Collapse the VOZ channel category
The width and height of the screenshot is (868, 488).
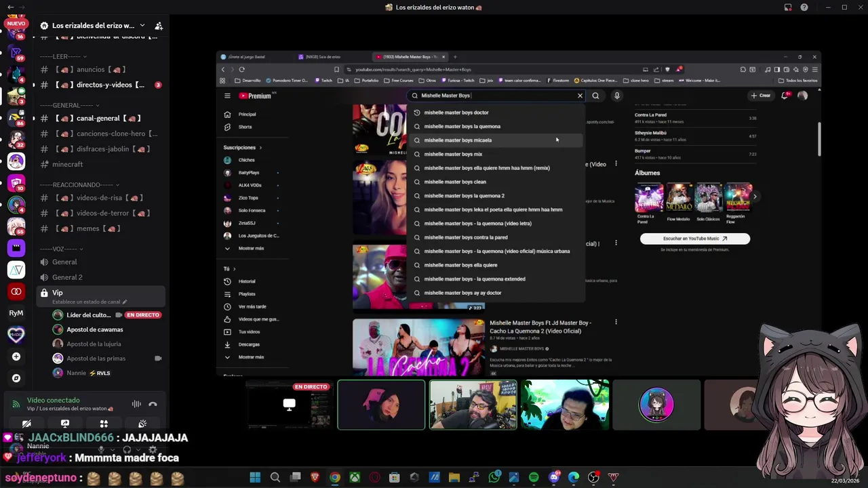click(61, 249)
